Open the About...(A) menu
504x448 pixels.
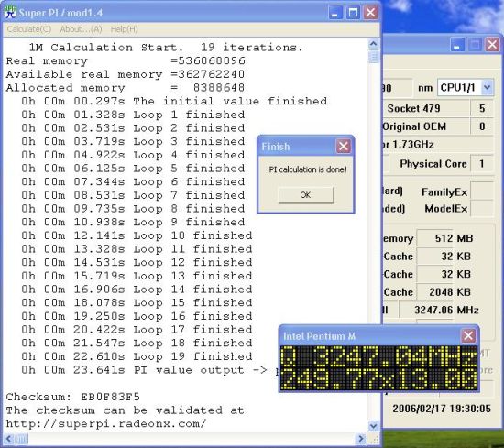(81, 29)
